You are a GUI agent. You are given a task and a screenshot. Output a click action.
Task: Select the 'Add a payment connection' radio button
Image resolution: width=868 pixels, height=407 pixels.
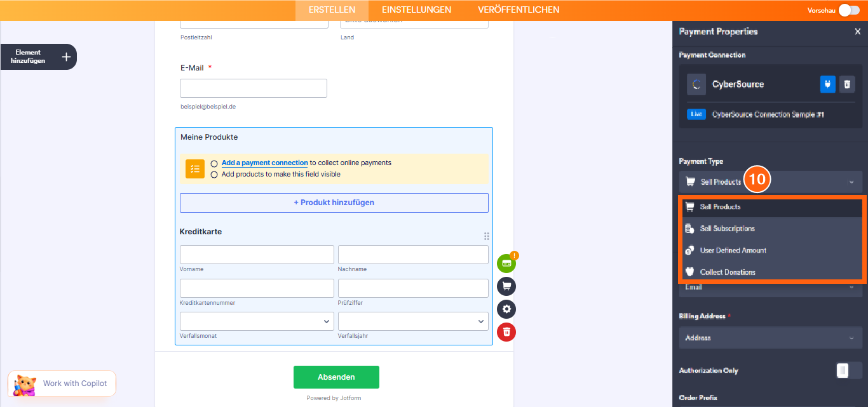(x=214, y=163)
